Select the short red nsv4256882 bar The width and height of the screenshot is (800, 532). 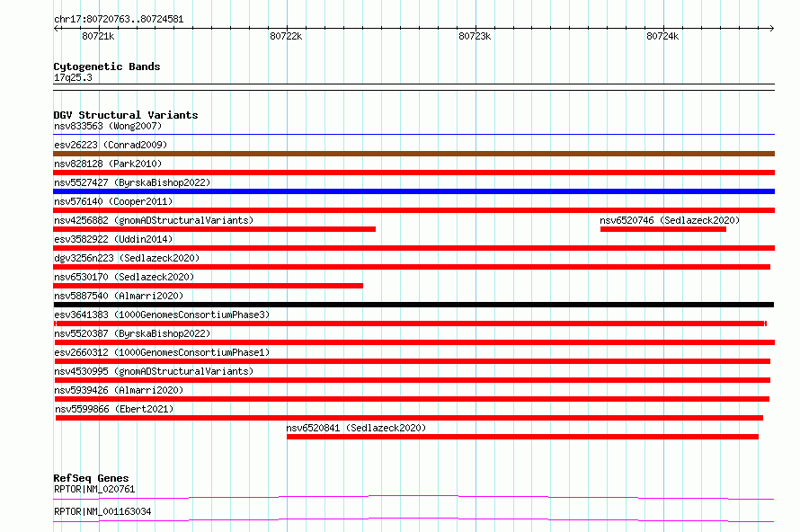pyautogui.click(x=214, y=229)
